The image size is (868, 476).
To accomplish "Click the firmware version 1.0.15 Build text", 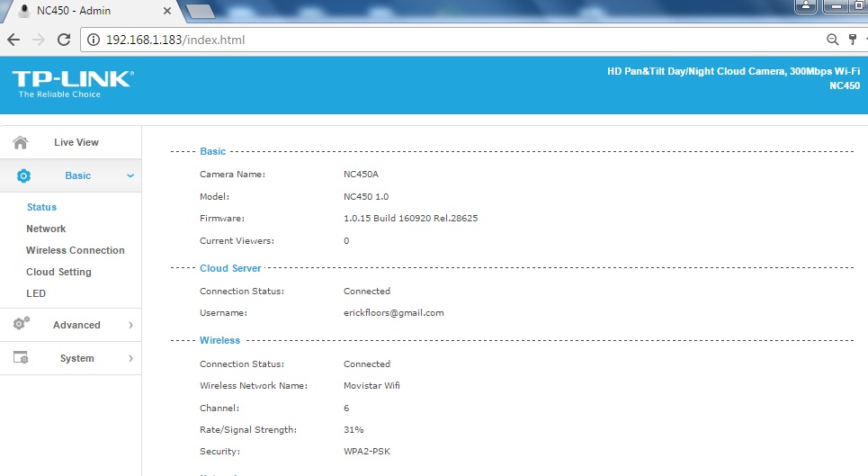I will pyautogui.click(x=411, y=218).
